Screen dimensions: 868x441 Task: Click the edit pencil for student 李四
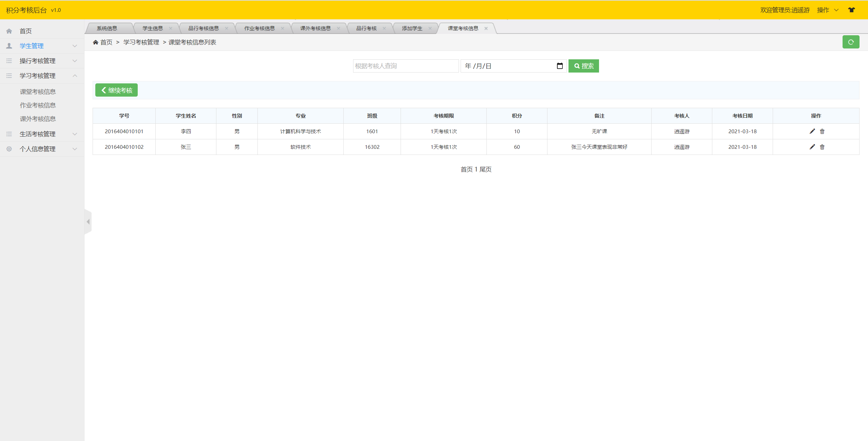point(812,131)
